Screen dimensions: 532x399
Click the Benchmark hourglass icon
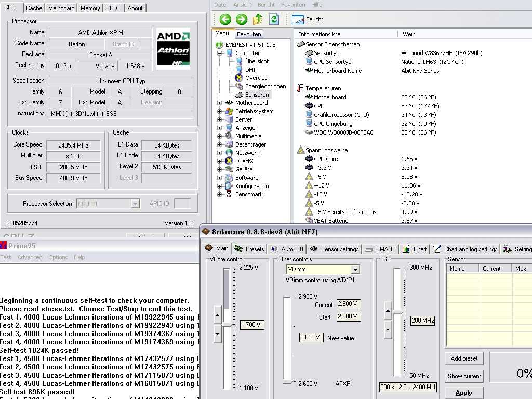[x=229, y=194]
